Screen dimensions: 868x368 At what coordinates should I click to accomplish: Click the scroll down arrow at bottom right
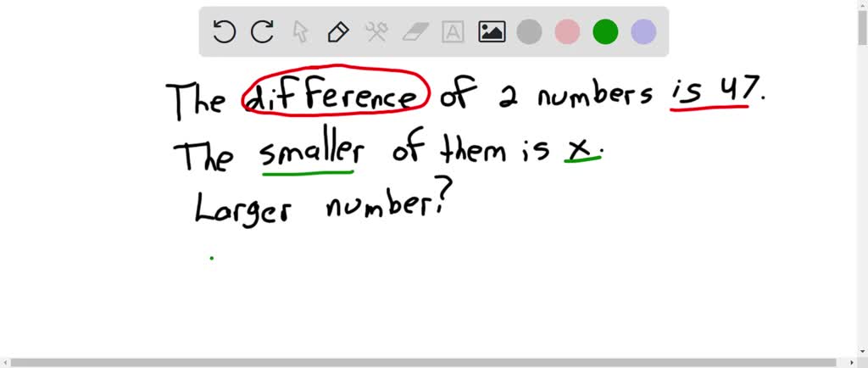point(862,350)
